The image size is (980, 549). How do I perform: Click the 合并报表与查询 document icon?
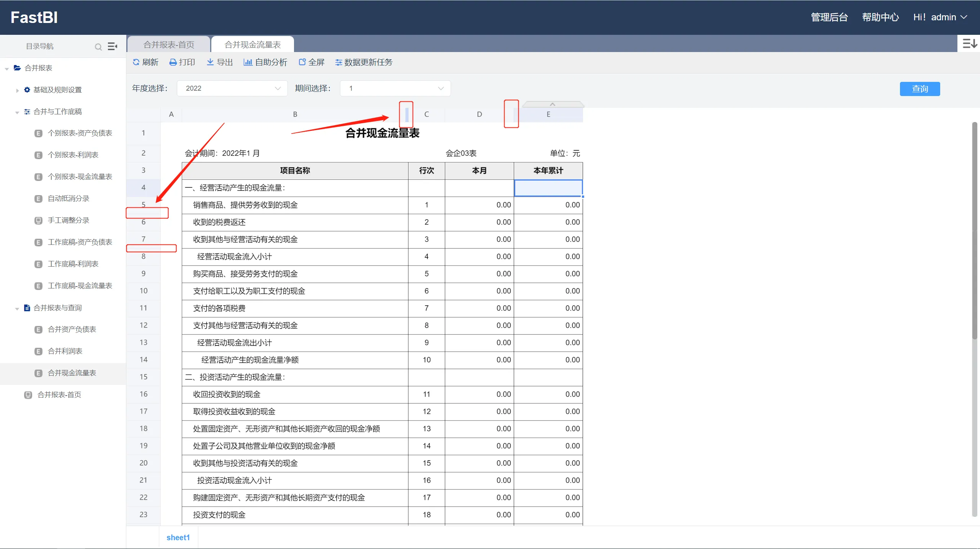[x=27, y=308]
